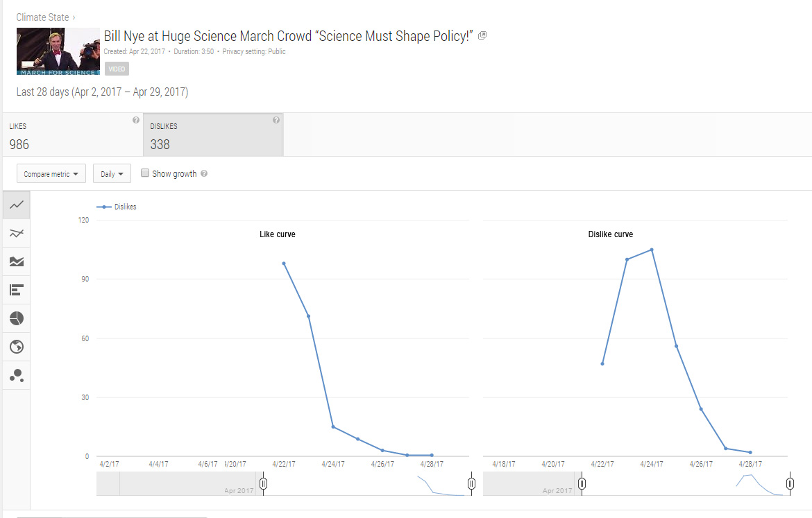Expand the Daily interval dropdown

point(112,174)
